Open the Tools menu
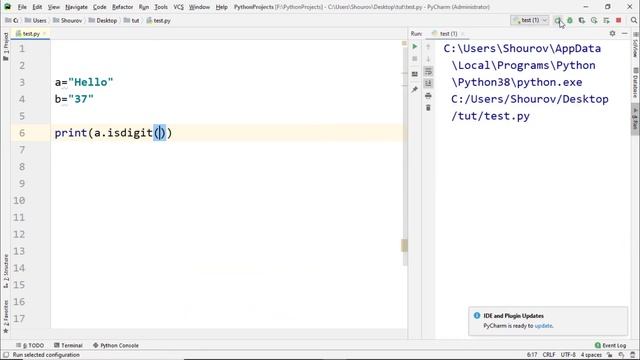The width and height of the screenshot is (640, 360). point(161,7)
